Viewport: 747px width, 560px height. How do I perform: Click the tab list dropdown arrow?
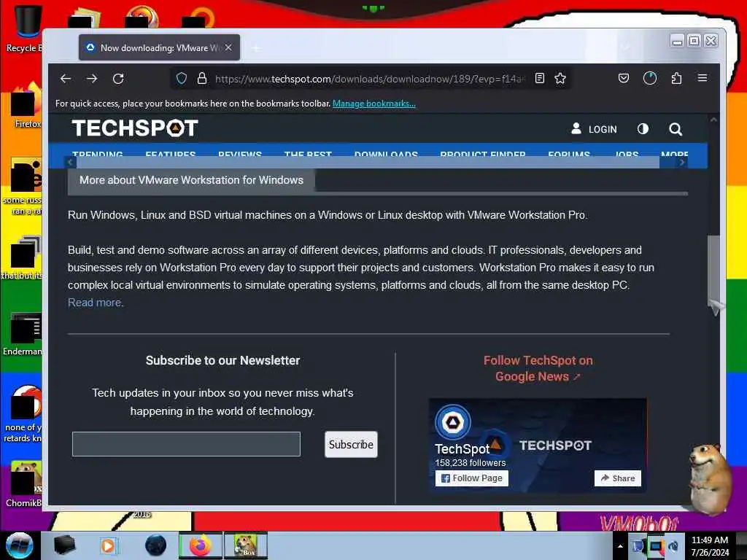click(625, 46)
